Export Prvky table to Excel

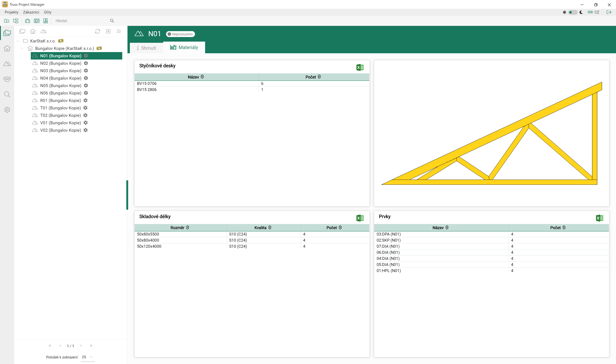(600, 218)
